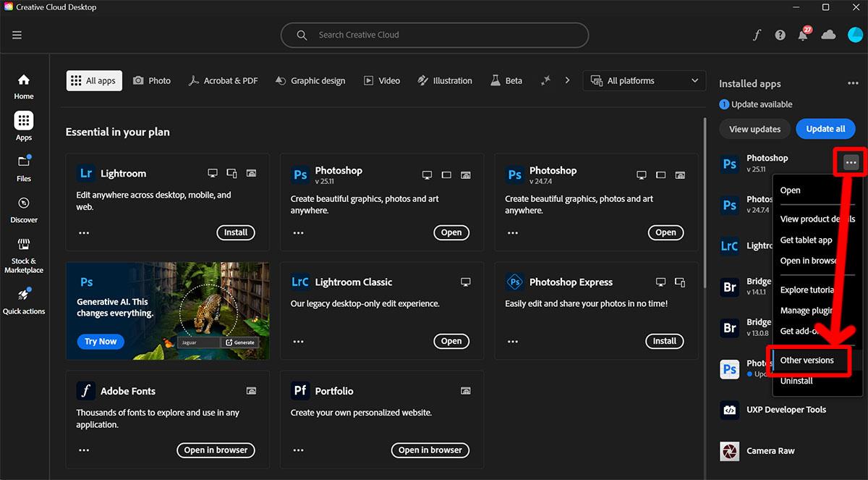Open more options for Lightroom card

click(84, 232)
